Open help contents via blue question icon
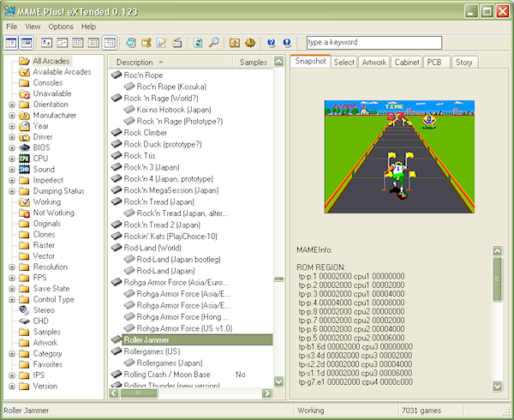Viewport: 514px width, 420px height. 271,43
